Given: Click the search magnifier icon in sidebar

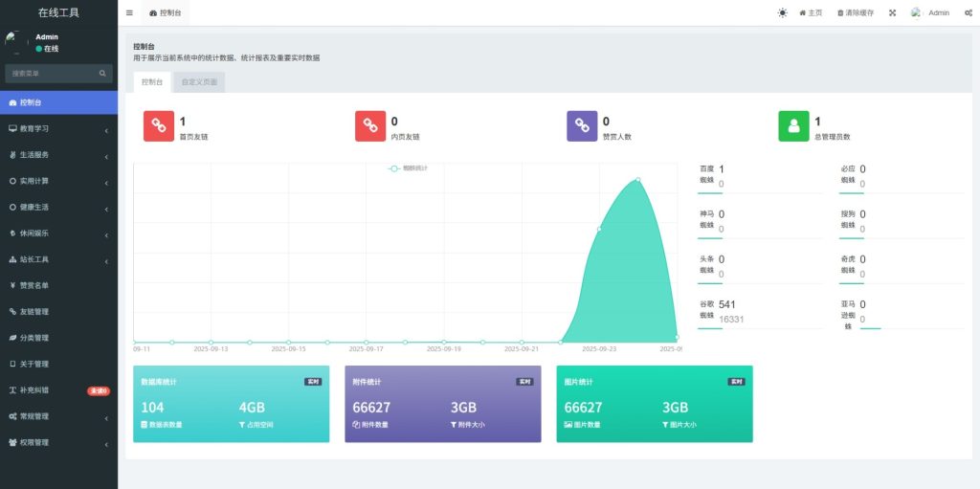Looking at the screenshot, I should click(102, 73).
